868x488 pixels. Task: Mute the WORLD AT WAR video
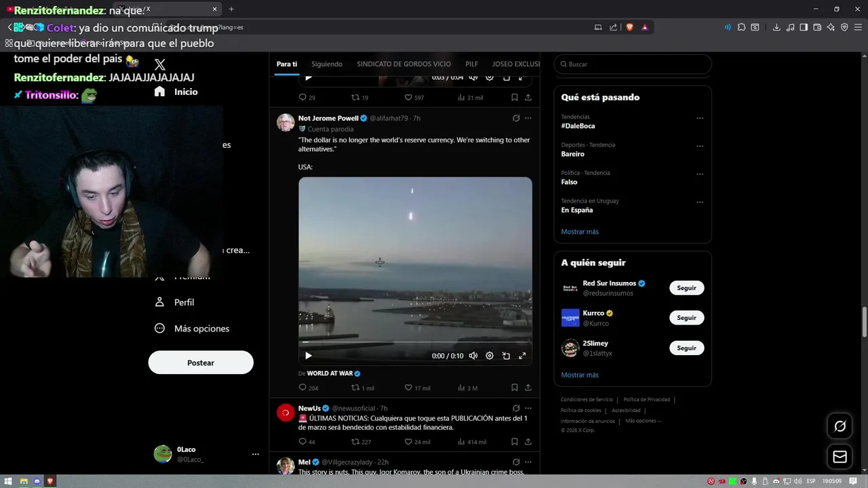coord(473,356)
